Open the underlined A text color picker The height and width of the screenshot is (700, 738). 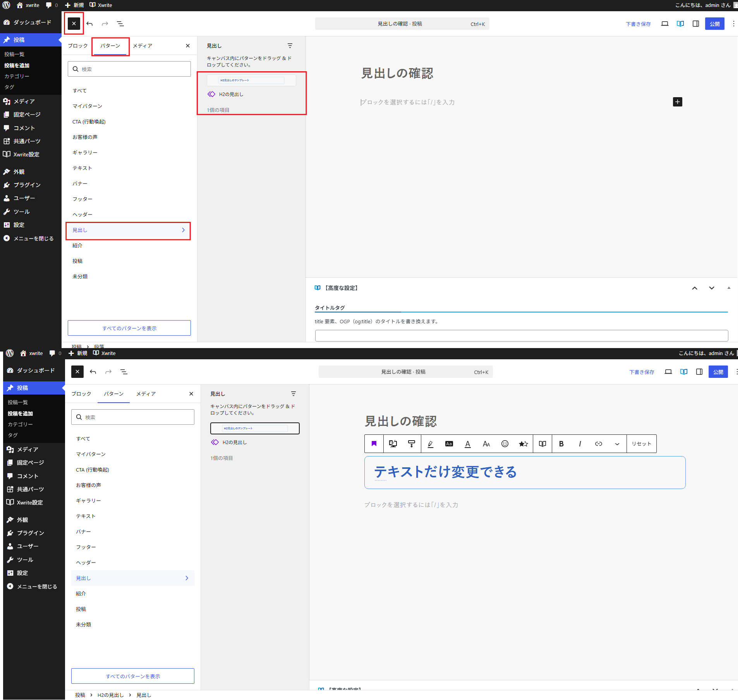tap(468, 444)
